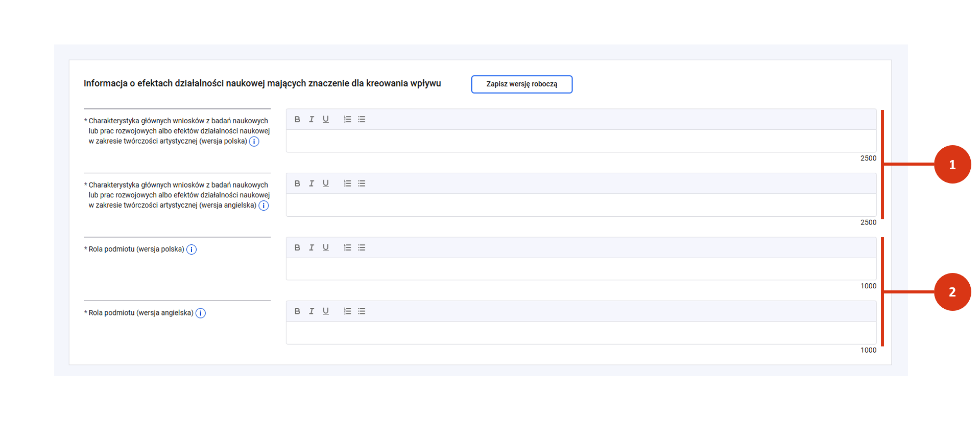
Task: Insert bullet list in first Polish characteristics editor
Action: [362, 119]
